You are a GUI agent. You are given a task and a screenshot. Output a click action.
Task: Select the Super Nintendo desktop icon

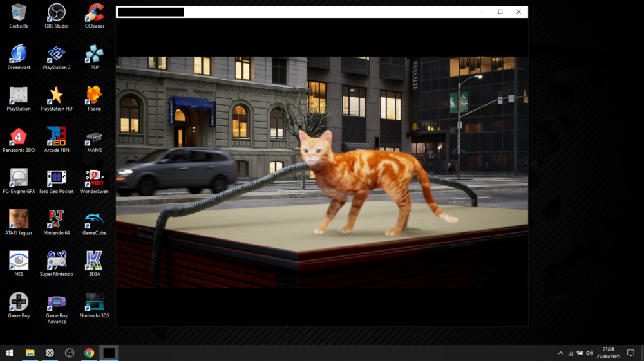57,261
